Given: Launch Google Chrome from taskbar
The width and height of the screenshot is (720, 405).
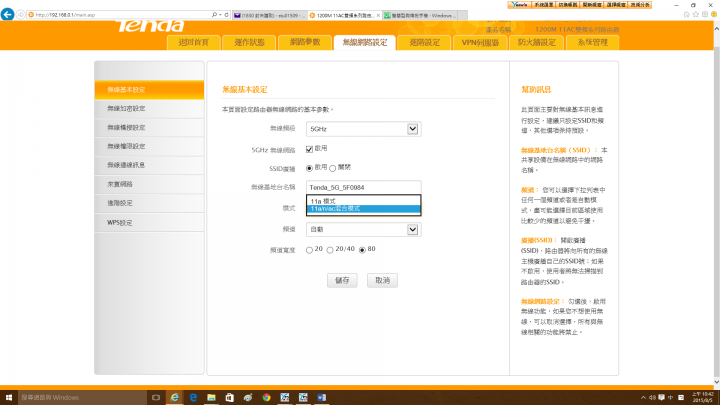Looking at the screenshot, I should [x=266, y=397].
